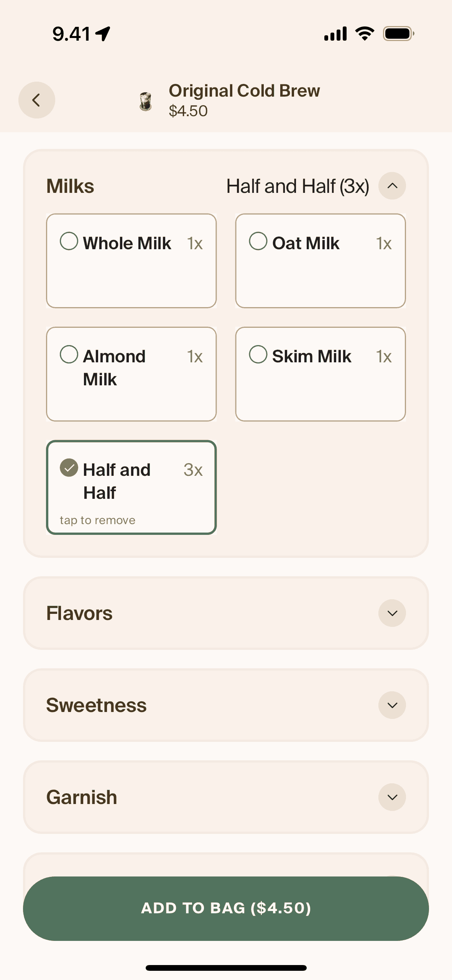
Task: Tap the battery status icon
Action: pos(398,34)
